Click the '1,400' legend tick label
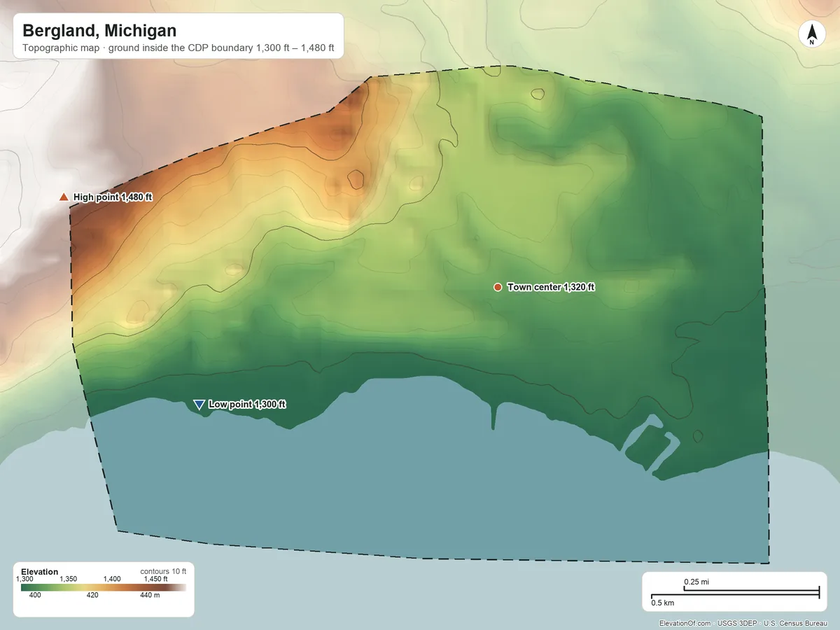This screenshot has width=840, height=630. 112,579
